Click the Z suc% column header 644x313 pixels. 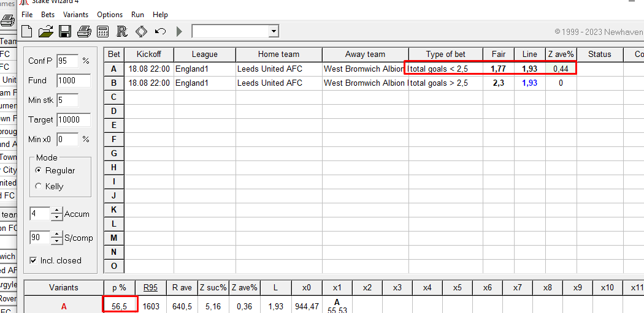tap(213, 287)
